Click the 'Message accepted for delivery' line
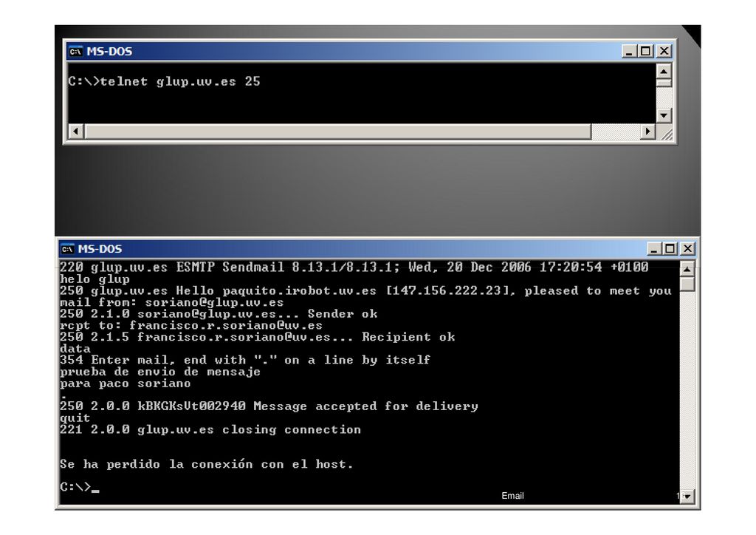 pyautogui.click(x=269, y=406)
